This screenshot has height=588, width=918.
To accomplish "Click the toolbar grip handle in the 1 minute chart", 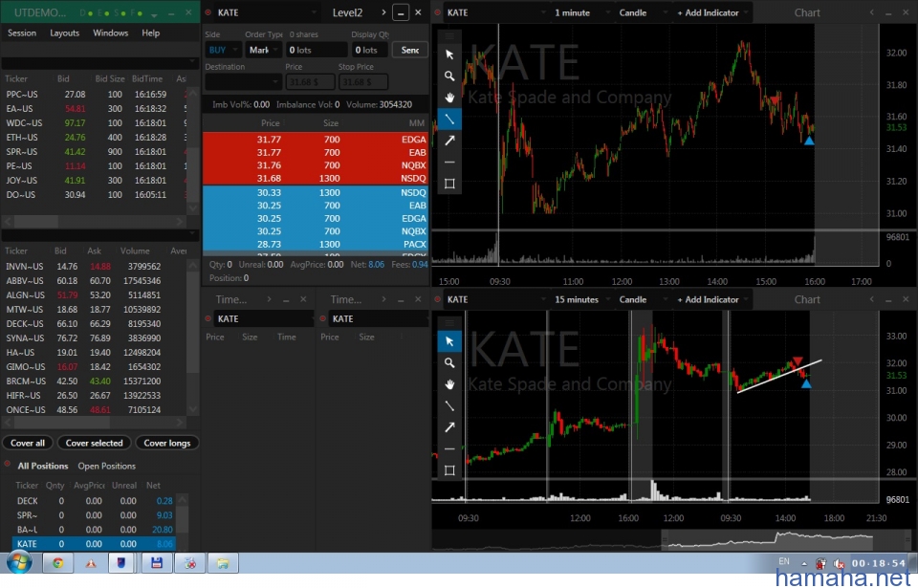I will point(449,36).
